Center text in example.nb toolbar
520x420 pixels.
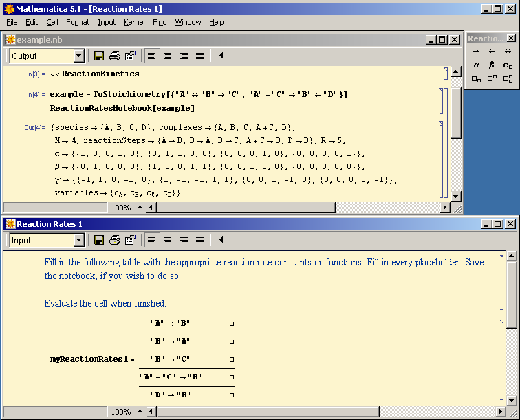(168, 56)
